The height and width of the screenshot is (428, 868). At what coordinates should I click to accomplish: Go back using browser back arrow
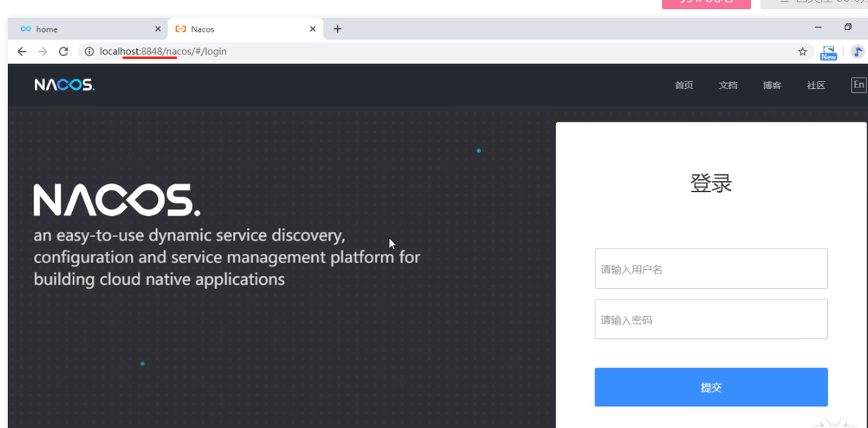click(x=22, y=51)
